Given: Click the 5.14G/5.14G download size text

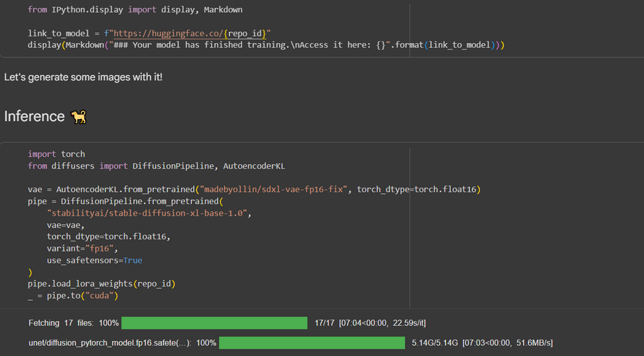Looking at the screenshot, I should (434, 343).
